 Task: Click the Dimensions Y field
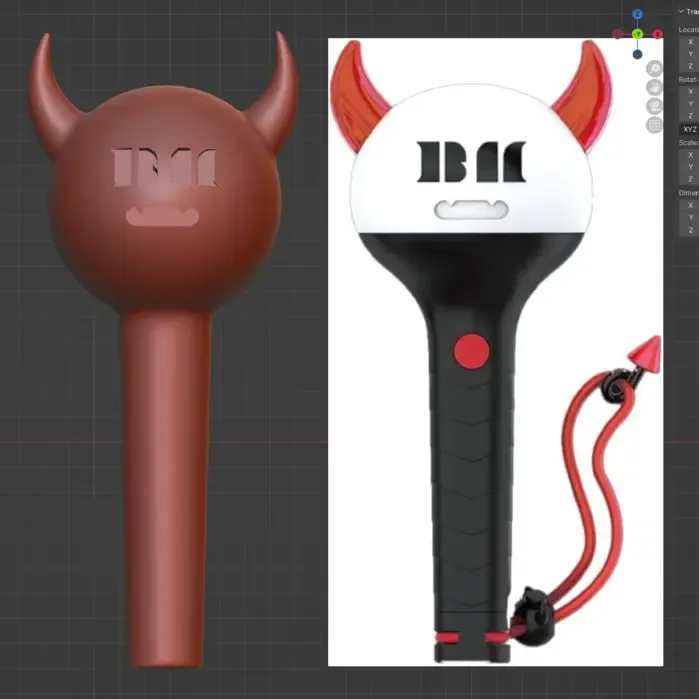coord(689,218)
